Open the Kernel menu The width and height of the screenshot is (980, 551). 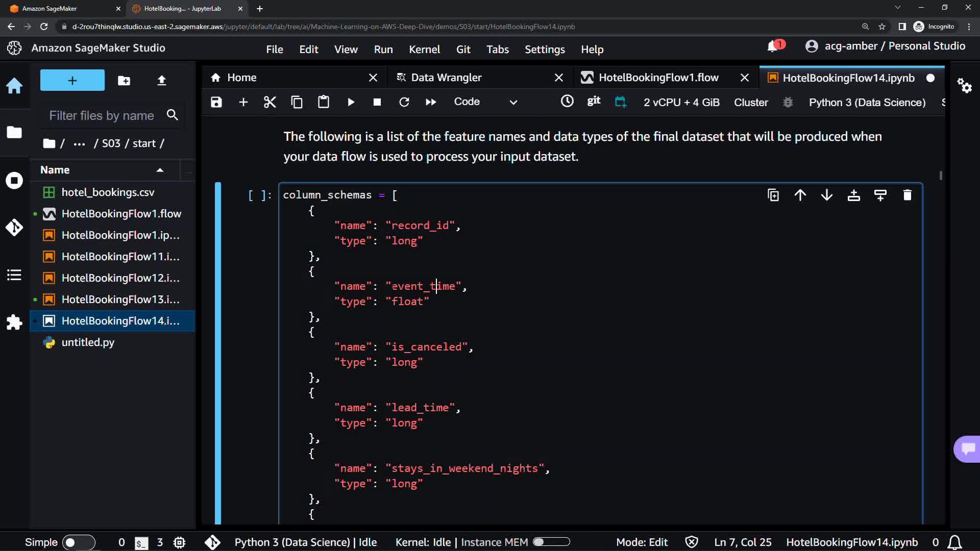(x=424, y=49)
